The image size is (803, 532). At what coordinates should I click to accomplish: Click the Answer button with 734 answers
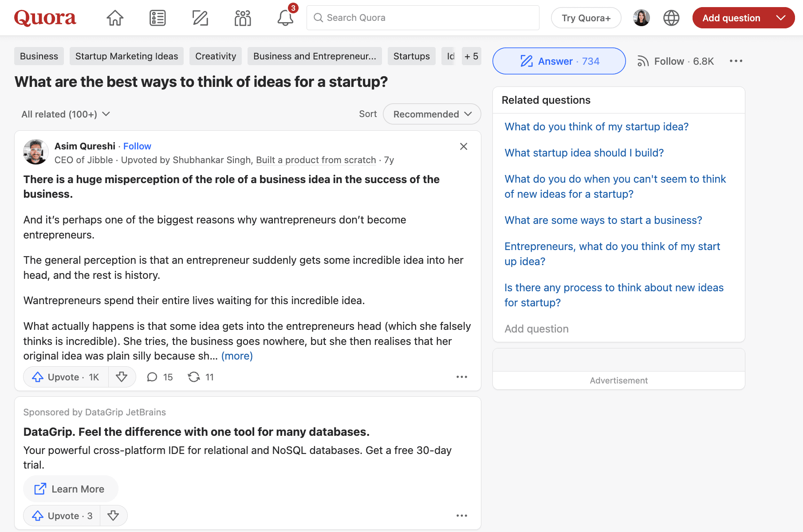click(x=559, y=61)
